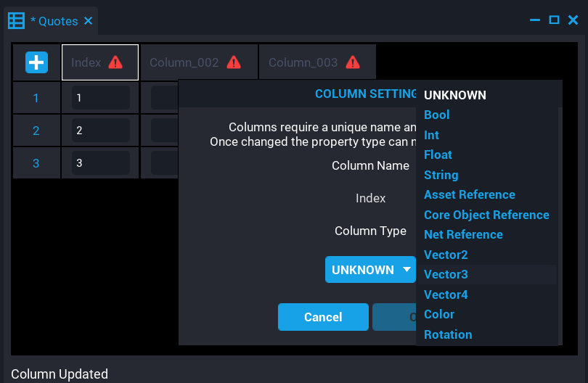Click the data table icon on Quotes tab

pyautogui.click(x=16, y=20)
